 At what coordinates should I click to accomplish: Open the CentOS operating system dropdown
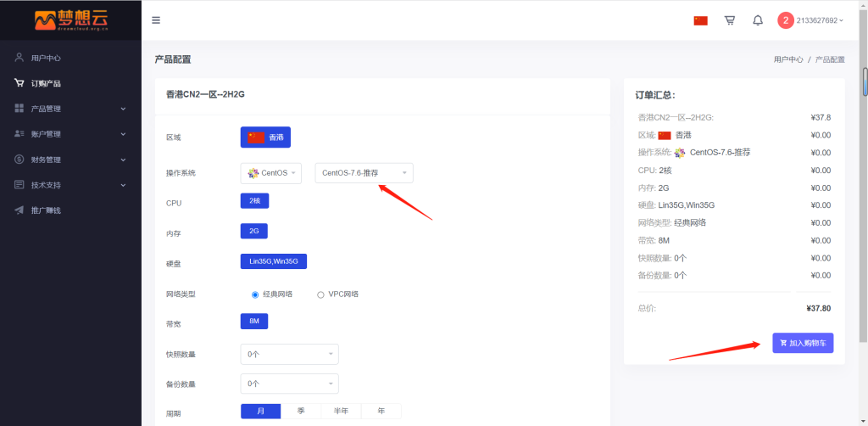270,173
